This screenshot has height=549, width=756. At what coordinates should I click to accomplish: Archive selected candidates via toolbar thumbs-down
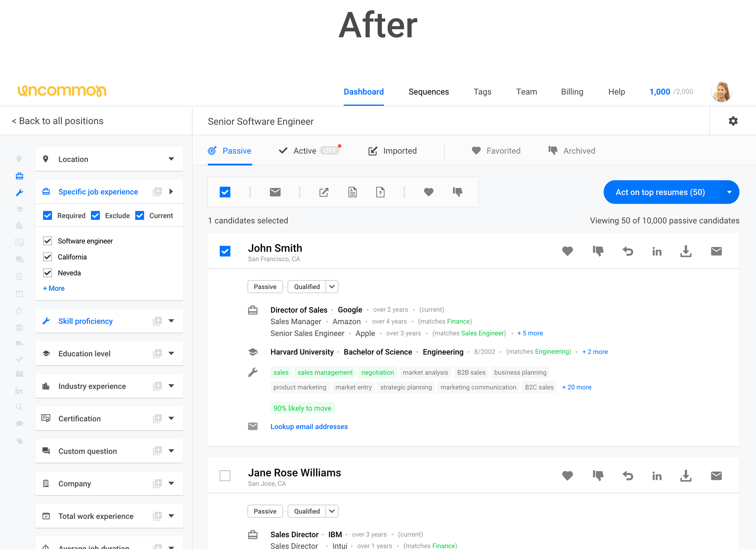[458, 192]
